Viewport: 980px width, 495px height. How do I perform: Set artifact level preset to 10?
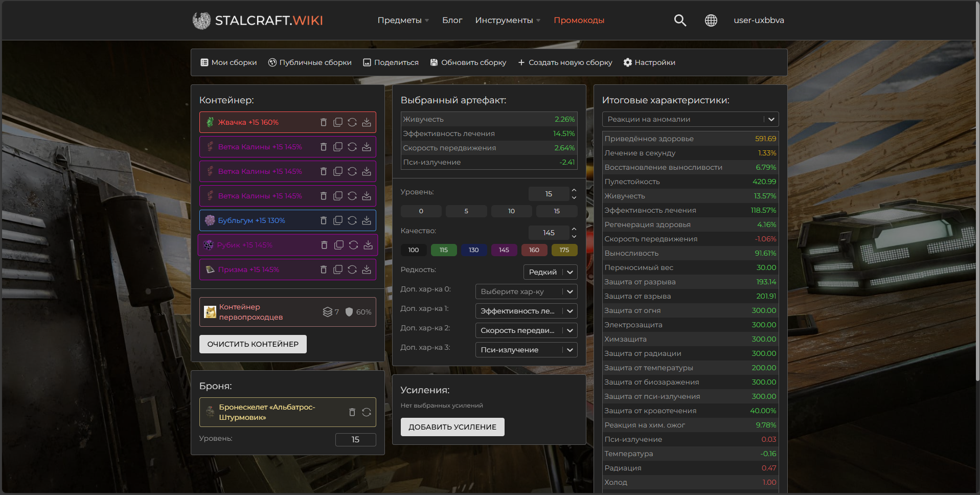pyautogui.click(x=511, y=211)
